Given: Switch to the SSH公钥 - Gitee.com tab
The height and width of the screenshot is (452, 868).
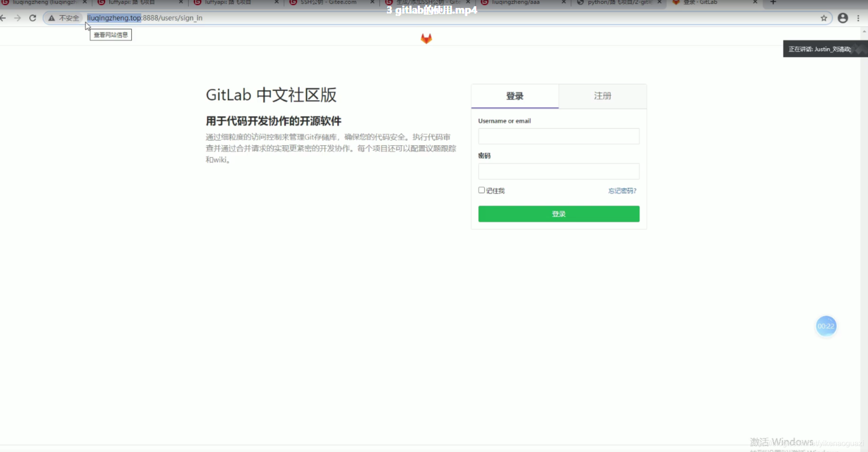Looking at the screenshot, I should (328, 2).
